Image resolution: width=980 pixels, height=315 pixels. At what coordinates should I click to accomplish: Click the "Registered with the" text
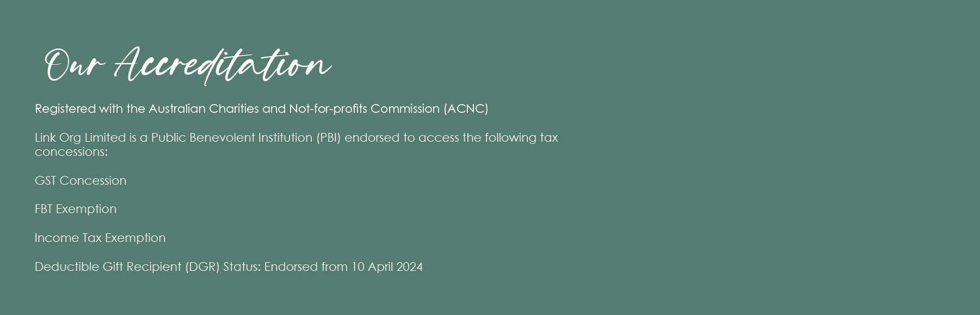(90, 109)
